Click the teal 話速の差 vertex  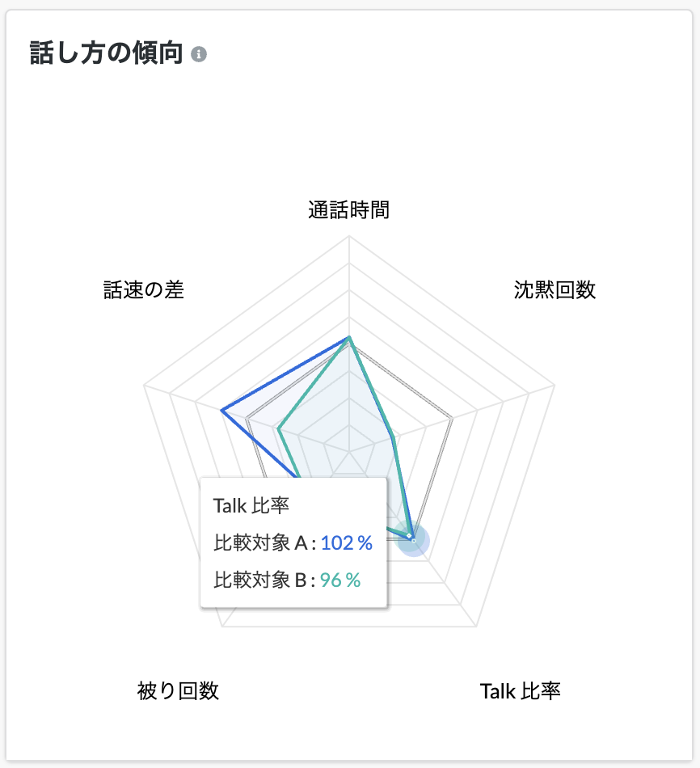click(279, 428)
